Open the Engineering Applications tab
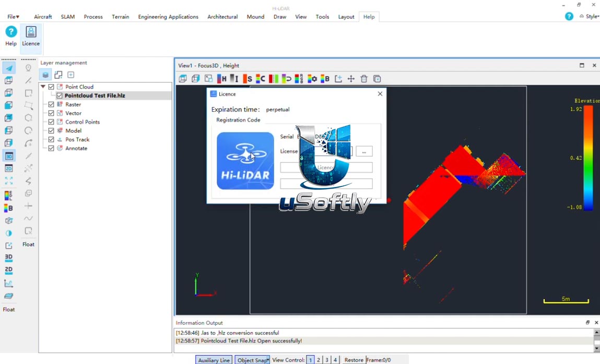Screen dimensions: 600x364 coord(168,17)
